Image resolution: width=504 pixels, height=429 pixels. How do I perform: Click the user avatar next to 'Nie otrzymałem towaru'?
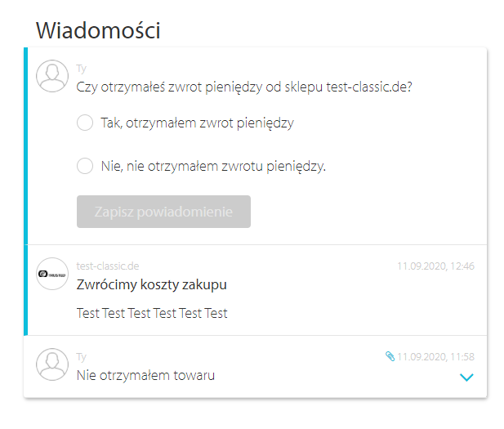click(52, 364)
